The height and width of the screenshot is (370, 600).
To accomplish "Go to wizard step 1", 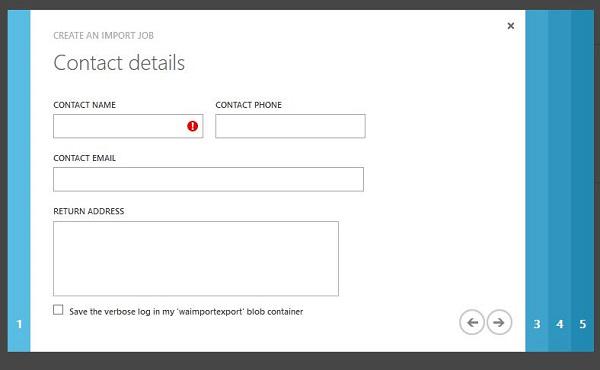I will (19, 181).
